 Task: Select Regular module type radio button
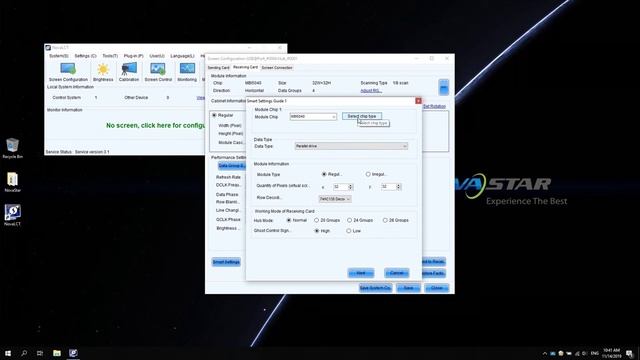[324, 174]
